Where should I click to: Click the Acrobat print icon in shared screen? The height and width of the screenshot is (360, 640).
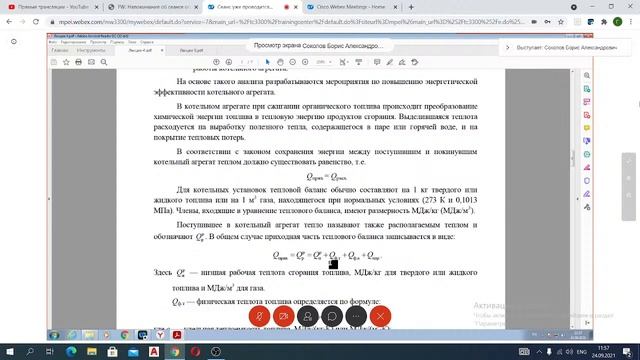pyautogui.click(x=78, y=62)
